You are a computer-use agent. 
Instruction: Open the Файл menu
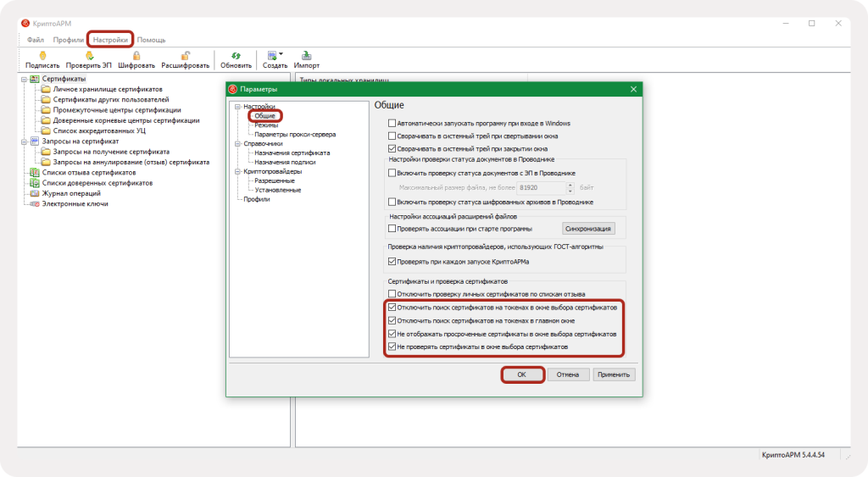36,40
